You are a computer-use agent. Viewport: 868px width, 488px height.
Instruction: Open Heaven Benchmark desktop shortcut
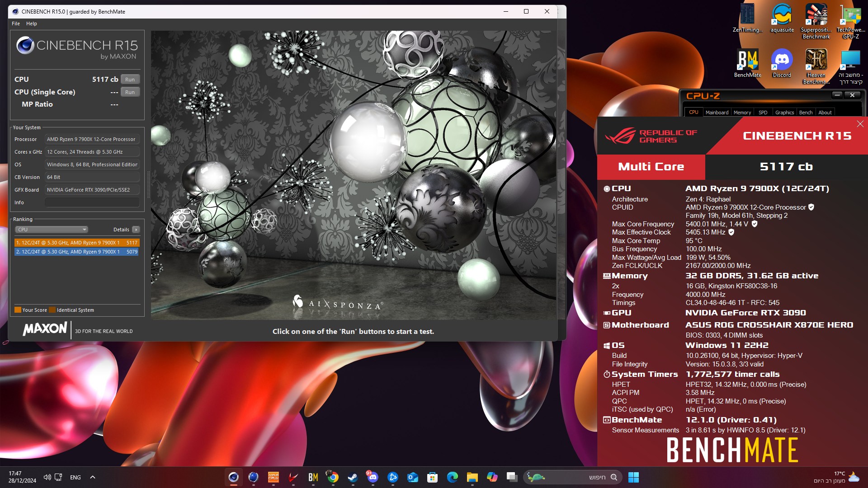(x=816, y=66)
